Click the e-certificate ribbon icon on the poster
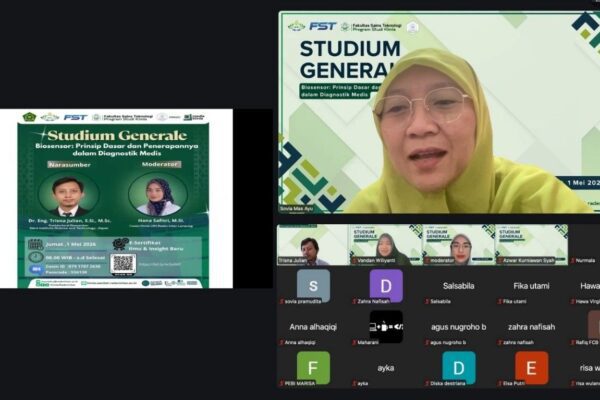The image size is (600, 400). tap(121, 244)
